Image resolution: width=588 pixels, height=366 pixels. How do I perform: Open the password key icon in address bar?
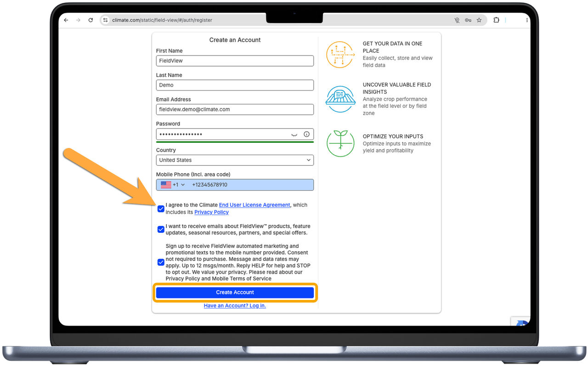[468, 20]
